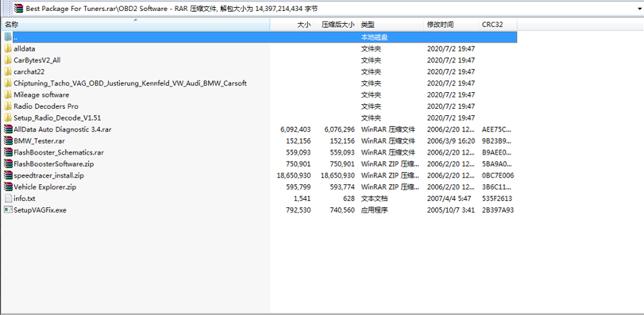The image size is (644, 315).
Task: Select the Radio Decoders Pro folder
Action: tap(46, 106)
